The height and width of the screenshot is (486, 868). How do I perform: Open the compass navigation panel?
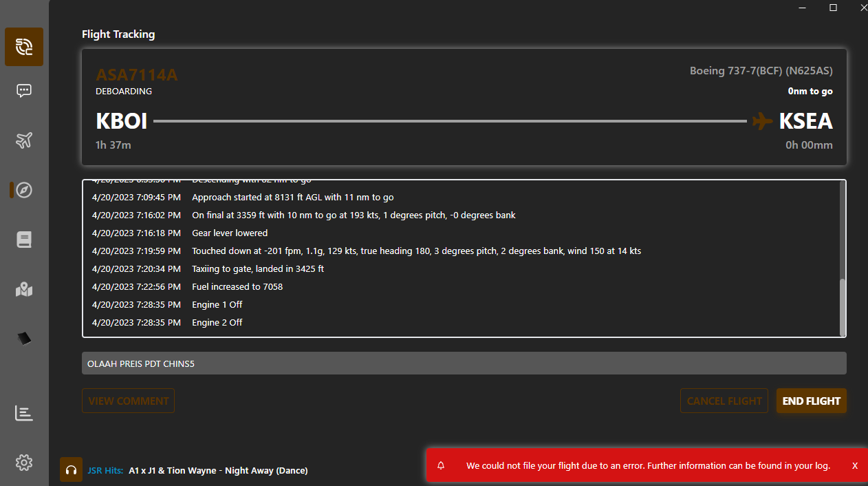[x=23, y=189]
